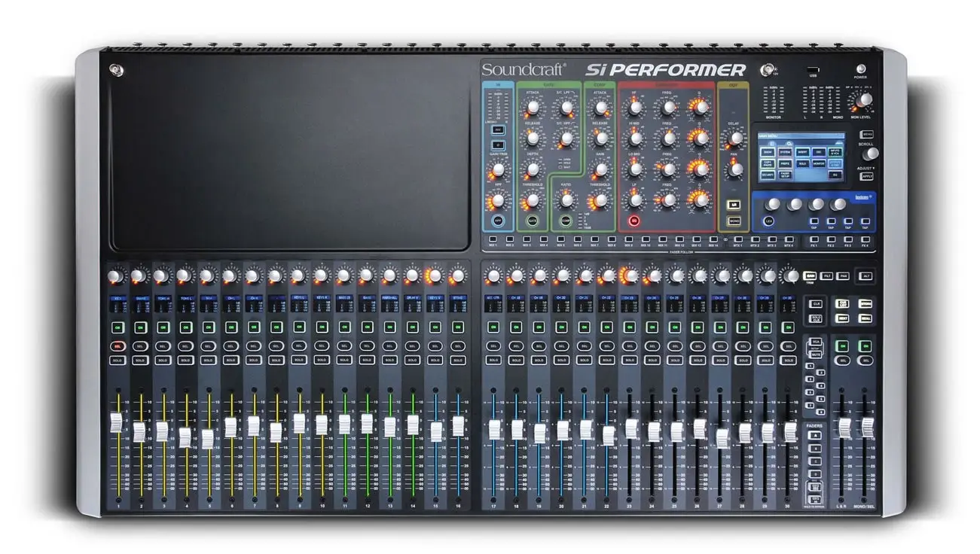Click the MON LEVEL knob
This screenshot has height=554, width=980.
tap(866, 99)
